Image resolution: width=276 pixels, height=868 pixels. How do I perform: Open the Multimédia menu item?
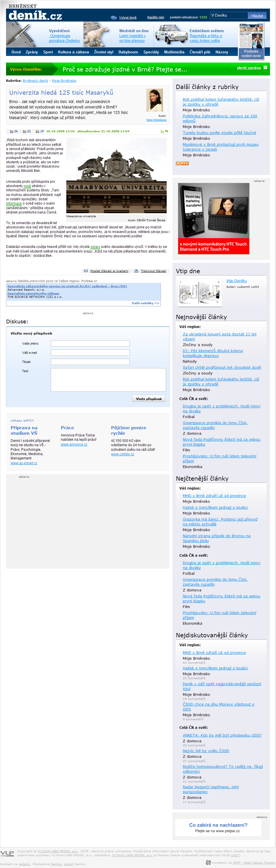coord(174,52)
